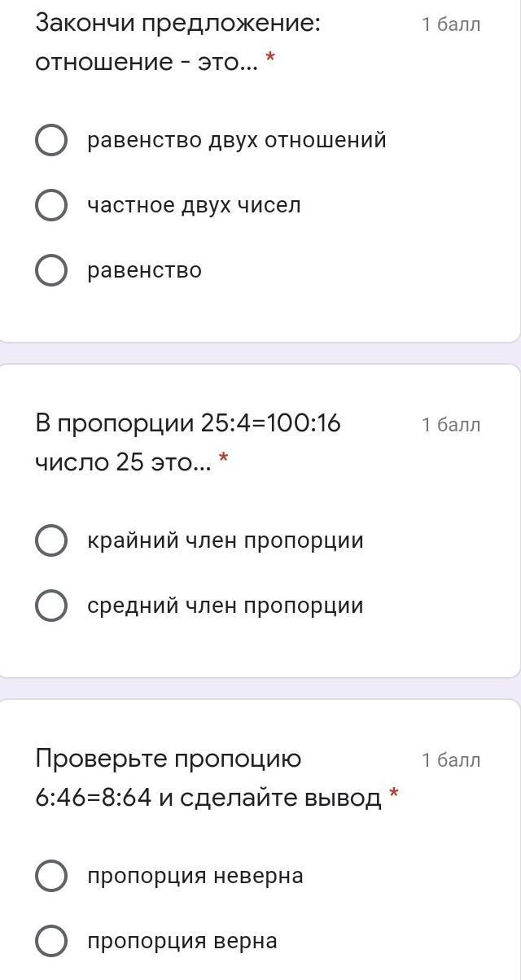Mark the 'равенство' radio button
This screenshot has width=521, height=980.
(51, 270)
